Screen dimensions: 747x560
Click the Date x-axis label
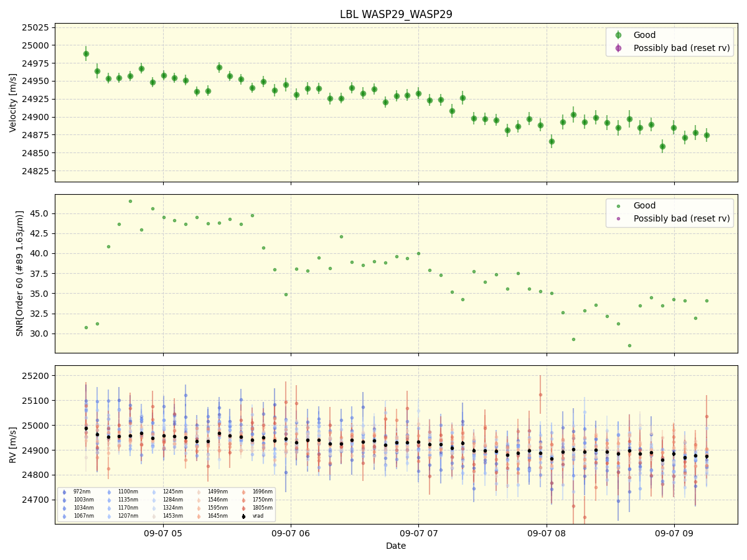[396, 546]
